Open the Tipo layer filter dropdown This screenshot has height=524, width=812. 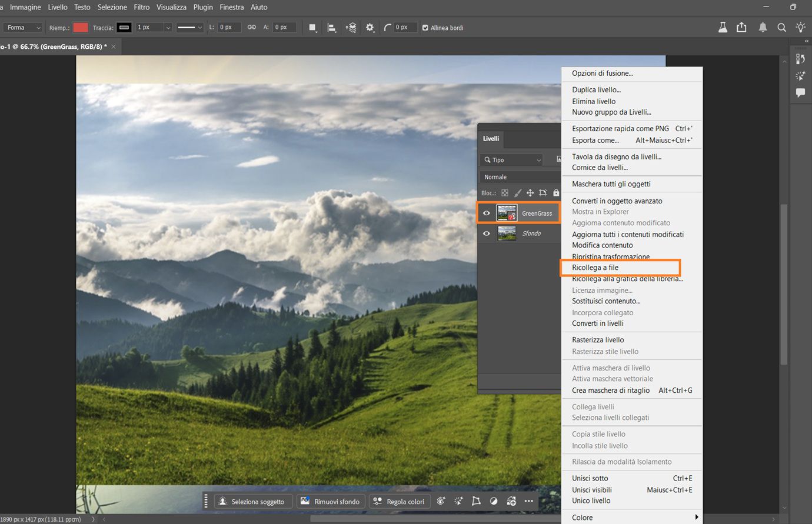click(511, 160)
